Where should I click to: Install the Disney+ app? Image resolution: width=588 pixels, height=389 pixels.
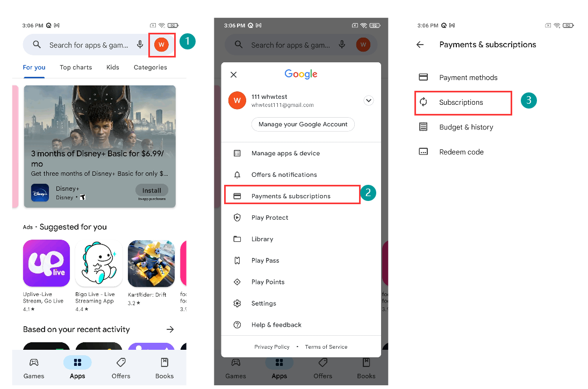152,190
